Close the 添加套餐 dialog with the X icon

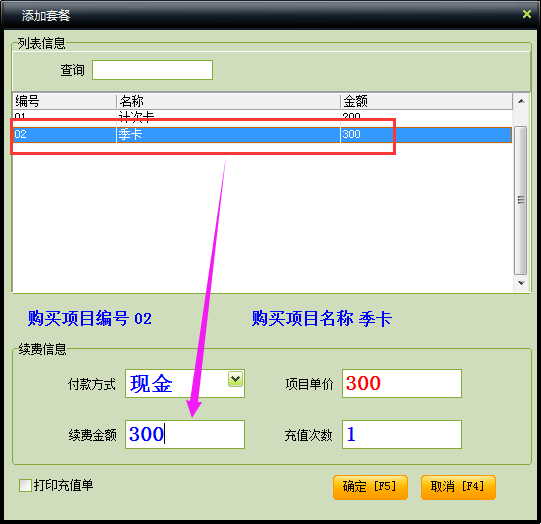tap(527, 14)
